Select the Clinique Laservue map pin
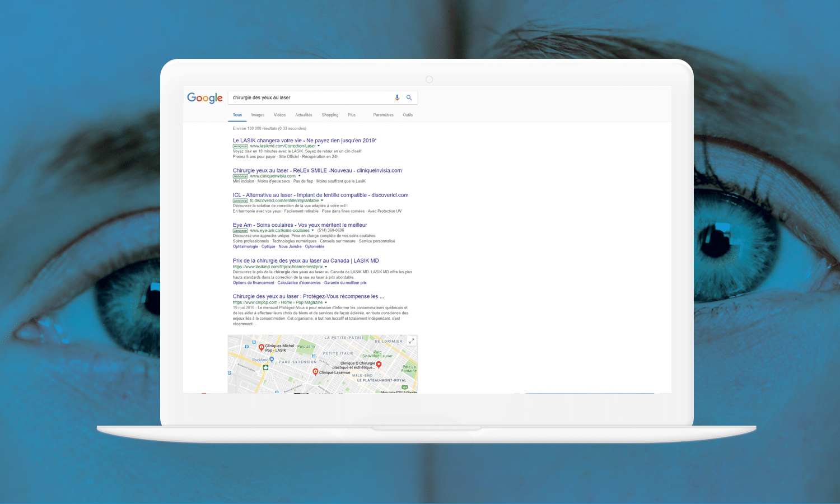 (315, 371)
